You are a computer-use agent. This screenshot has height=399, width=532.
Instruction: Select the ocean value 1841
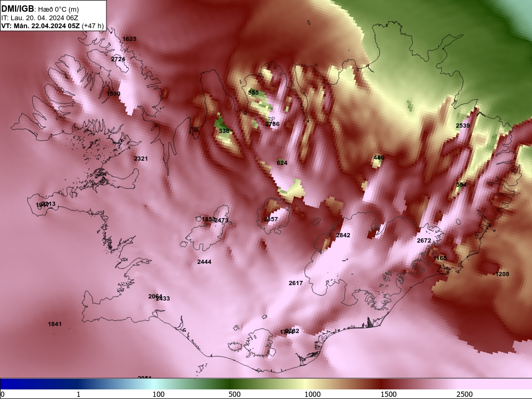[55, 324]
